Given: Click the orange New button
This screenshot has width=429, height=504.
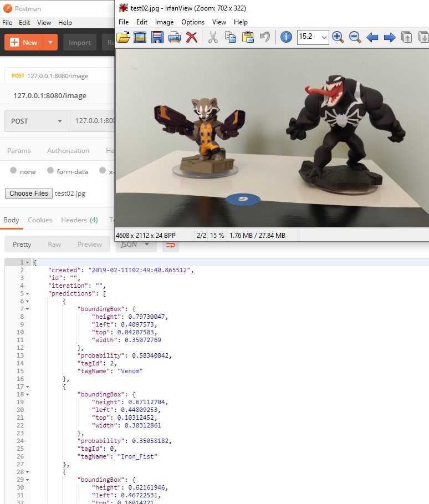Looking at the screenshot, I should [24, 42].
